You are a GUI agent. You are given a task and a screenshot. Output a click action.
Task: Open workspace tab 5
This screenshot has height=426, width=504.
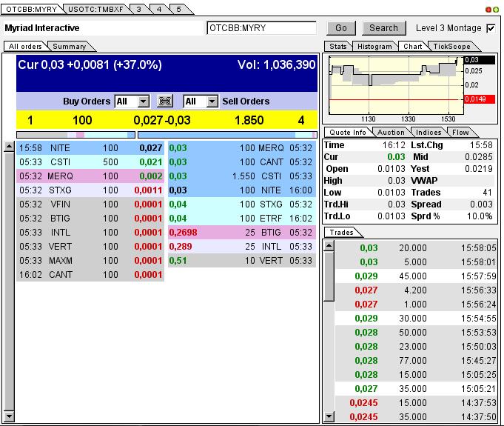(178, 9)
